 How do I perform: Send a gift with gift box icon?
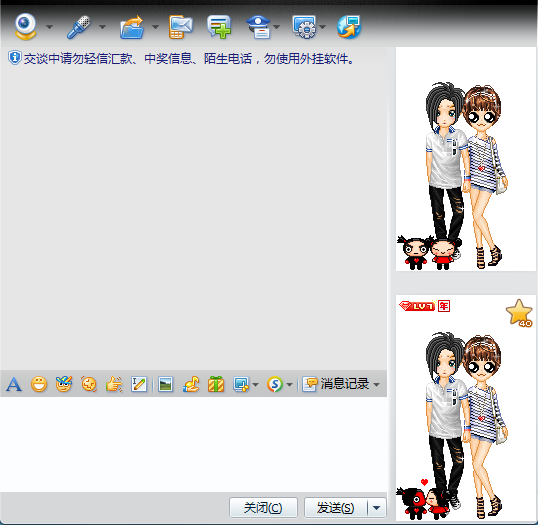click(216, 384)
